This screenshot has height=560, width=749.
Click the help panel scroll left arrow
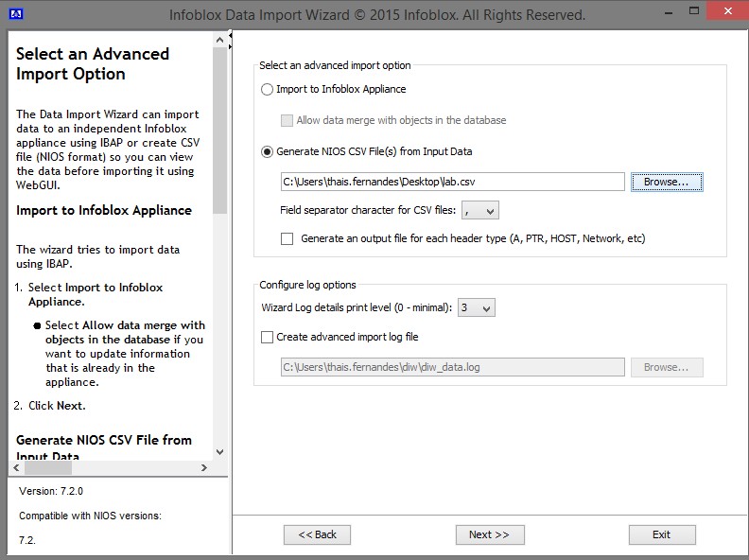click(x=17, y=468)
